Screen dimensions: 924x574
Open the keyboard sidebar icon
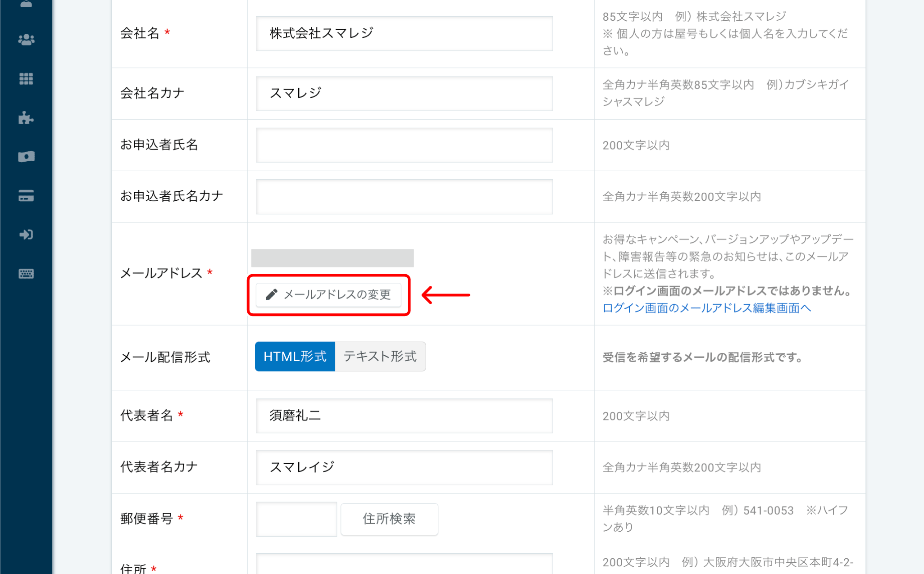(x=26, y=274)
